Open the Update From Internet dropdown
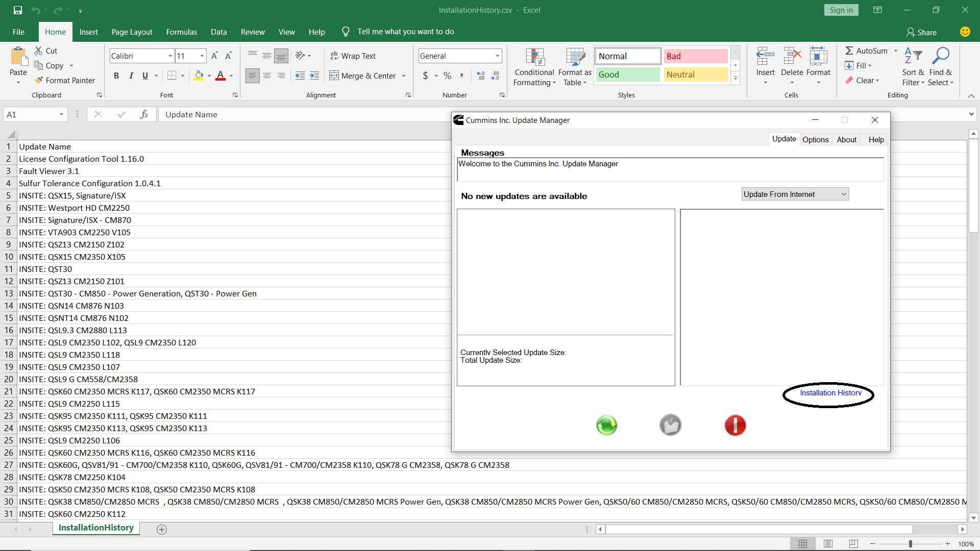980x551 pixels. pos(794,194)
